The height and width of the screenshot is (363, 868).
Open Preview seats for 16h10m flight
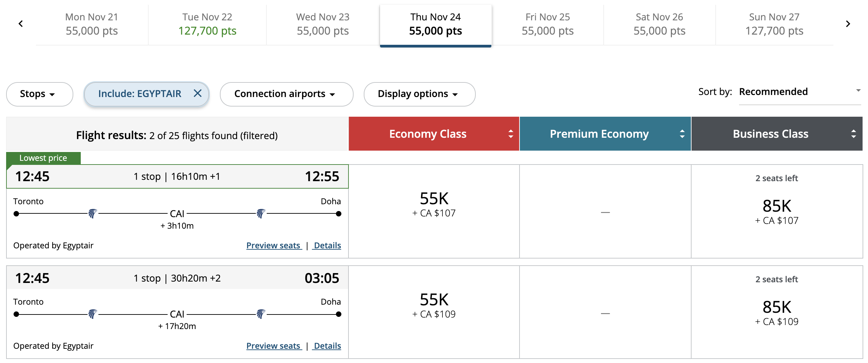click(x=273, y=245)
